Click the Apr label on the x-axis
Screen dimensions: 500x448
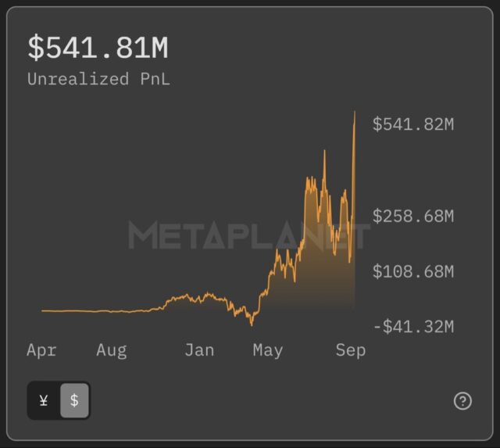[x=41, y=350]
